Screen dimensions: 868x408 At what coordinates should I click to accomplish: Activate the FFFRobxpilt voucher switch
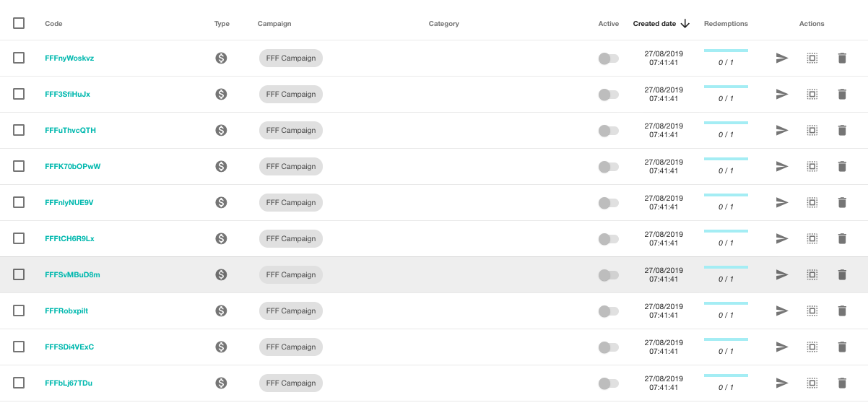click(x=609, y=311)
